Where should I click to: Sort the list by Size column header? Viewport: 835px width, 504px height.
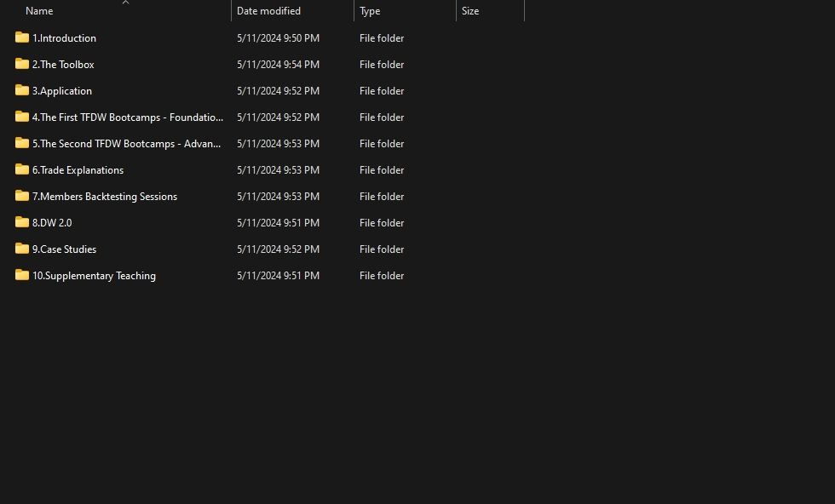pyautogui.click(x=470, y=11)
